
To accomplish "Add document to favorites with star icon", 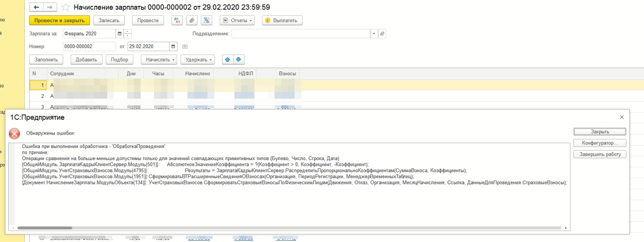I will click(65, 8).
